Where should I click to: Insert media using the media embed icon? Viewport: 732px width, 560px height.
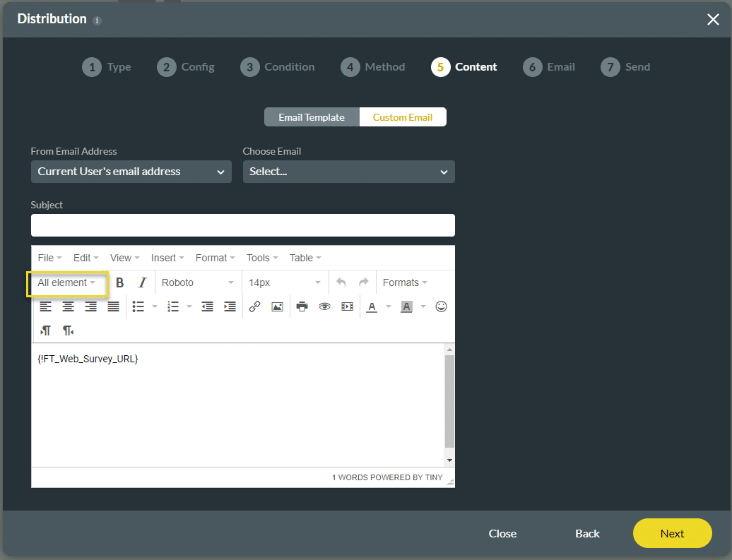(x=346, y=306)
